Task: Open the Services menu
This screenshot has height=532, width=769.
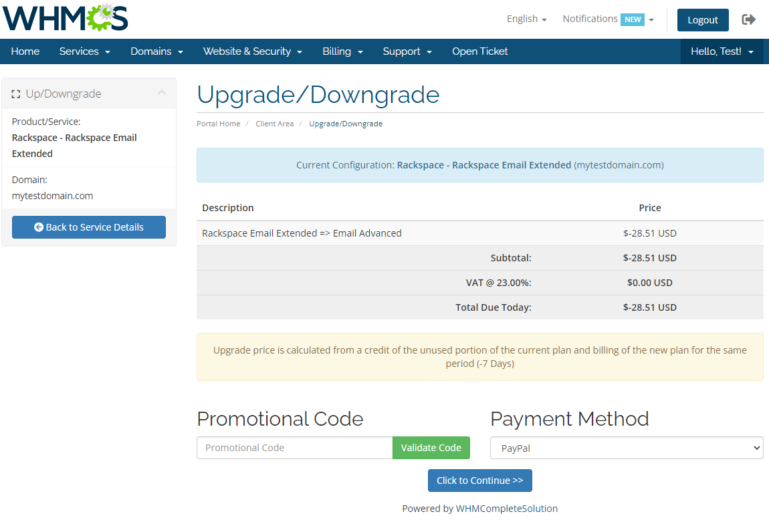Action: click(x=84, y=51)
